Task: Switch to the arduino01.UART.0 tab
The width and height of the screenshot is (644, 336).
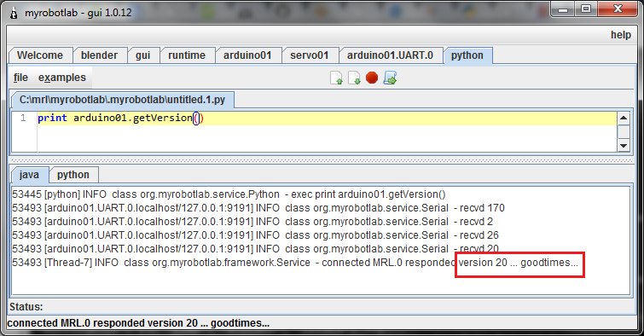Action: [x=390, y=55]
